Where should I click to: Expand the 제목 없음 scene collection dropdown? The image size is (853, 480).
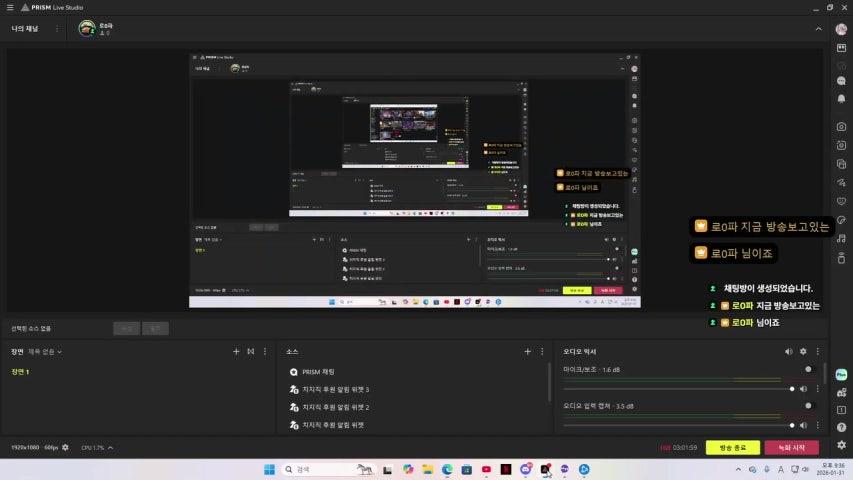pos(45,352)
